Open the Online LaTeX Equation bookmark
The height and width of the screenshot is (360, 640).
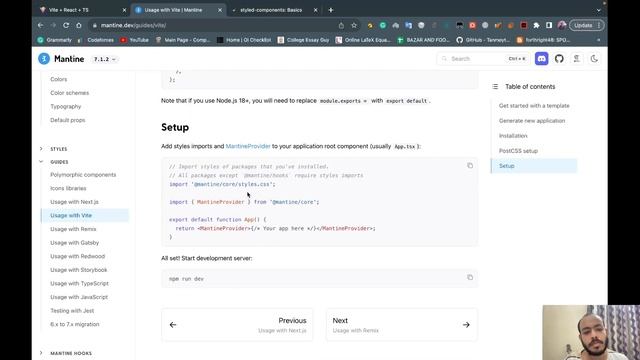[x=363, y=40]
